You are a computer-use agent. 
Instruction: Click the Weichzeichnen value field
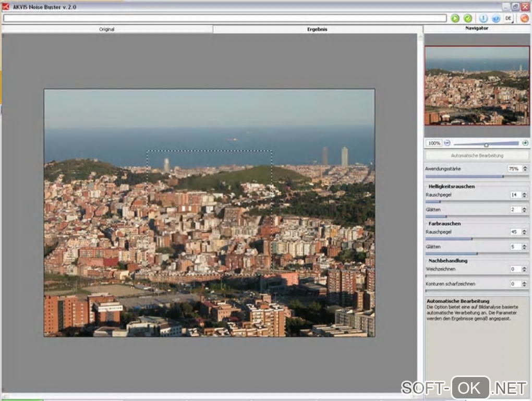pos(515,270)
